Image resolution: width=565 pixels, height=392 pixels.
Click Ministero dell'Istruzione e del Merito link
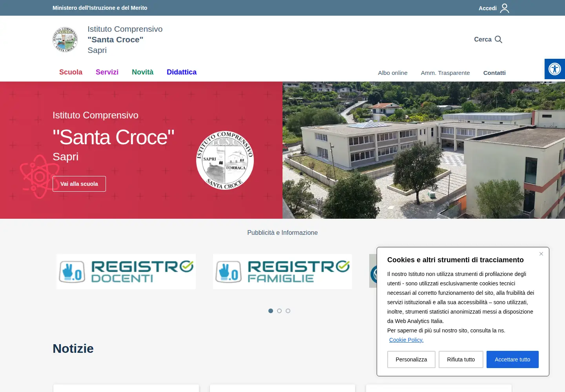[x=100, y=8]
